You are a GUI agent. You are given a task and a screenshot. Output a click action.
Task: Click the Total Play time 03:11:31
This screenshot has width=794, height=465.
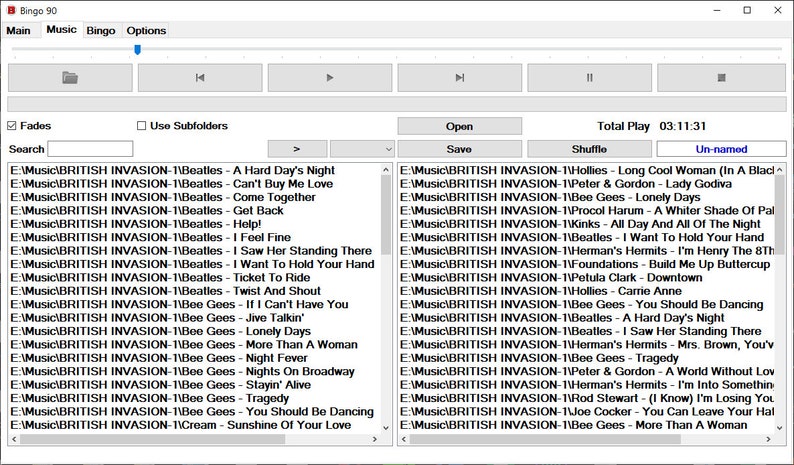(x=682, y=126)
